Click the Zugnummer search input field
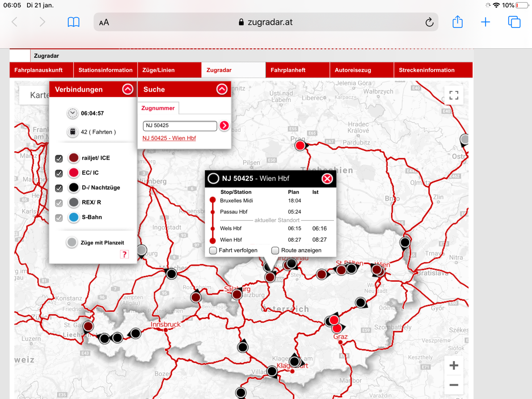This screenshot has width=532, height=399. (180, 125)
